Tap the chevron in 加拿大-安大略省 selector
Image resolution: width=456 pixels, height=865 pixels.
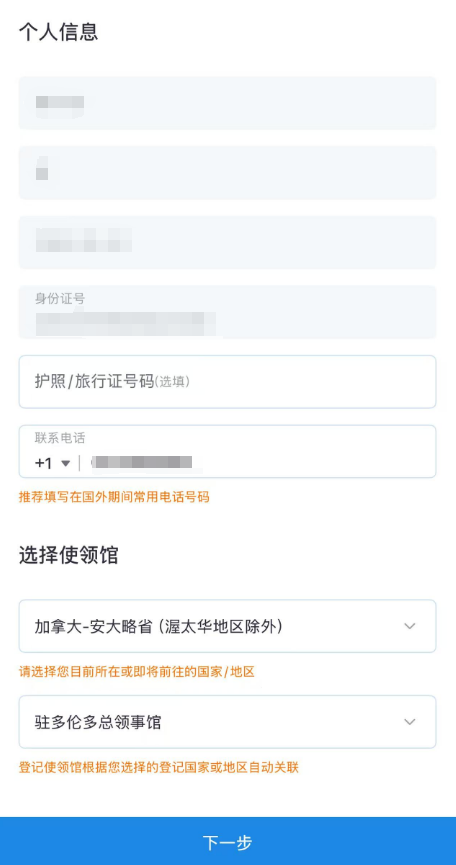pos(409,626)
